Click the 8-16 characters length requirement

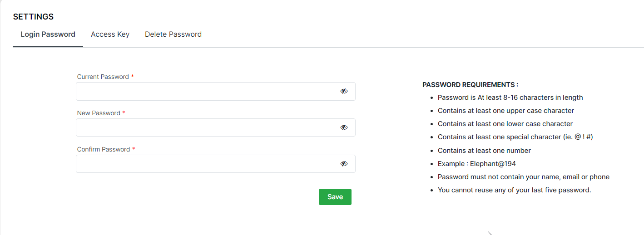[x=510, y=98]
